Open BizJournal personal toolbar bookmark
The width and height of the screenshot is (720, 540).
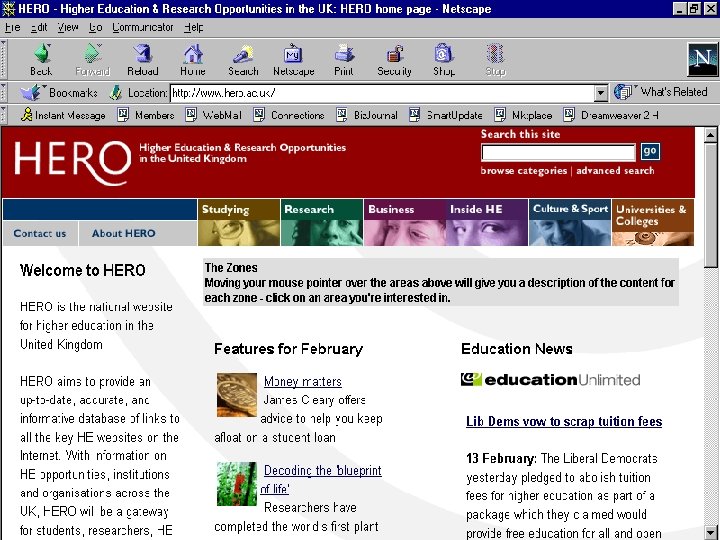tap(367, 115)
